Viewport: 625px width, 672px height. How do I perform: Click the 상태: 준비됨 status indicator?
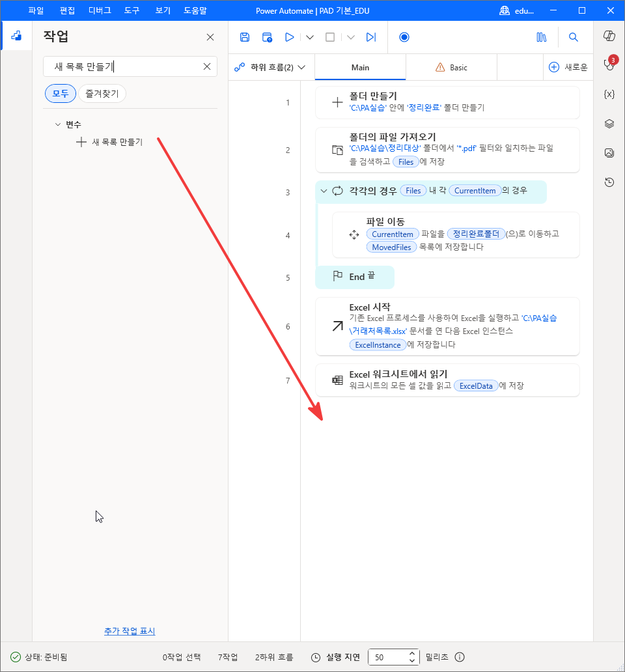click(38, 657)
